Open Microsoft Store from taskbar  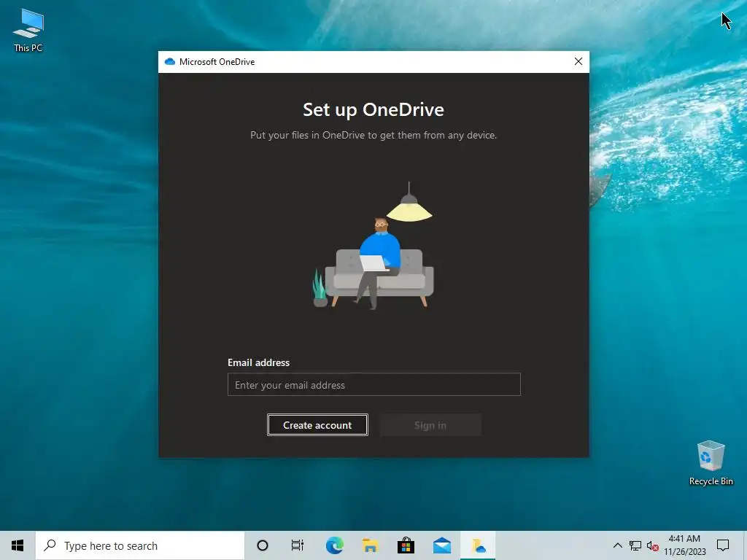(x=406, y=545)
